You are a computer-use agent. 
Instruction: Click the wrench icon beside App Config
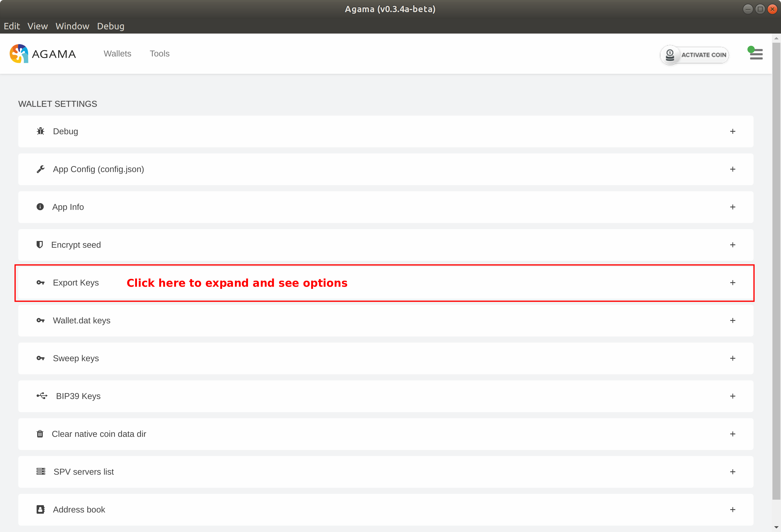[x=40, y=169]
